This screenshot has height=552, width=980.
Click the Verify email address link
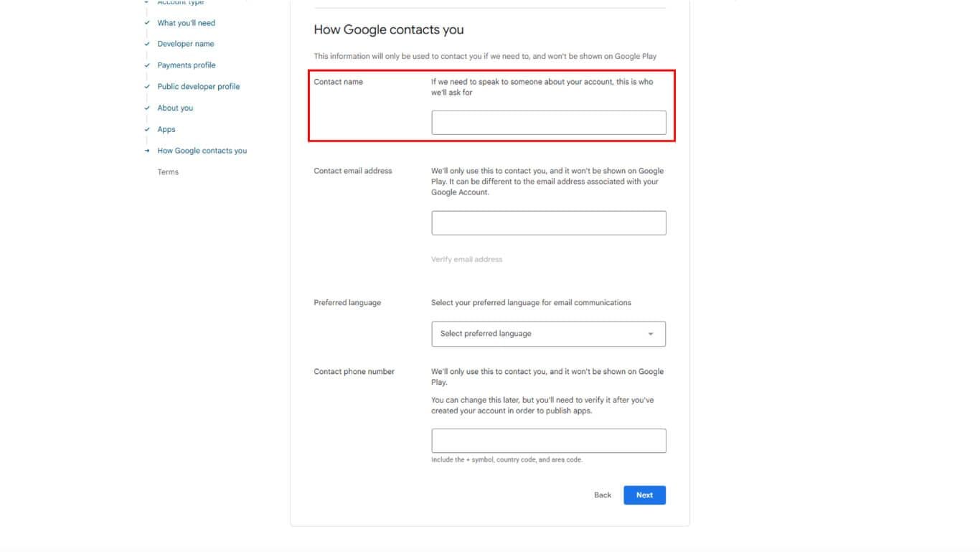pyautogui.click(x=466, y=260)
